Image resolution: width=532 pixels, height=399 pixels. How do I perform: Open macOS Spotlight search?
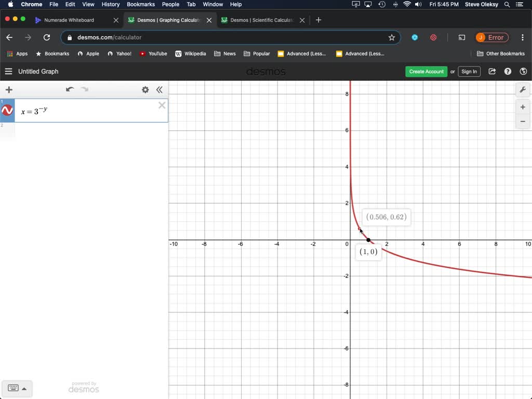(x=507, y=4)
